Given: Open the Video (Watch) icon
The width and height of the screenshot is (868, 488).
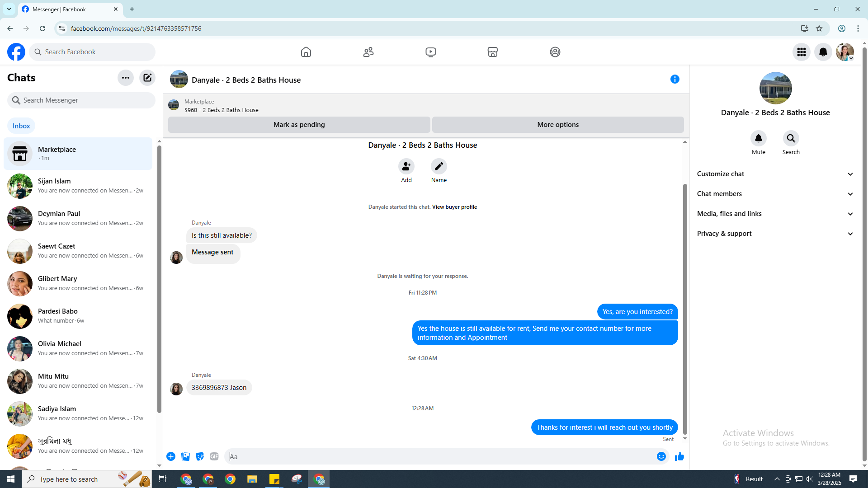Looking at the screenshot, I should (431, 52).
